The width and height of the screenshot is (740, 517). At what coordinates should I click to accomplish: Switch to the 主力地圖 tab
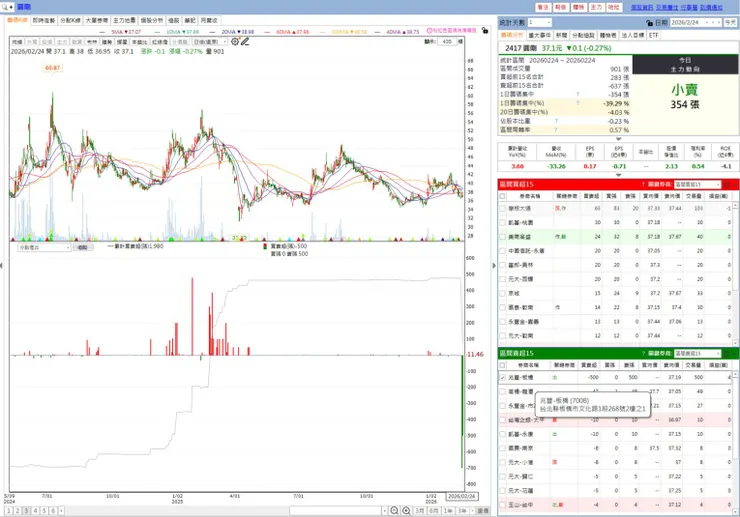[x=124, y=20]
